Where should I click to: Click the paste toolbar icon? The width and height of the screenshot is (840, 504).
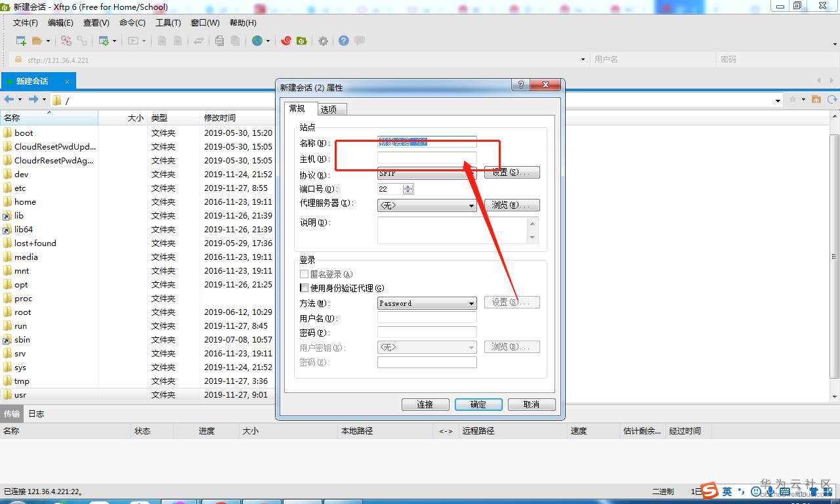pos(234,41)
